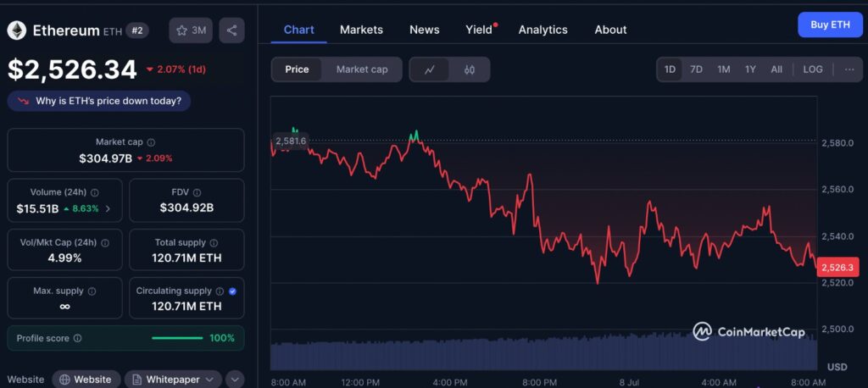
Task: Select the 1Y time range
Action: (x=750, y=69)
